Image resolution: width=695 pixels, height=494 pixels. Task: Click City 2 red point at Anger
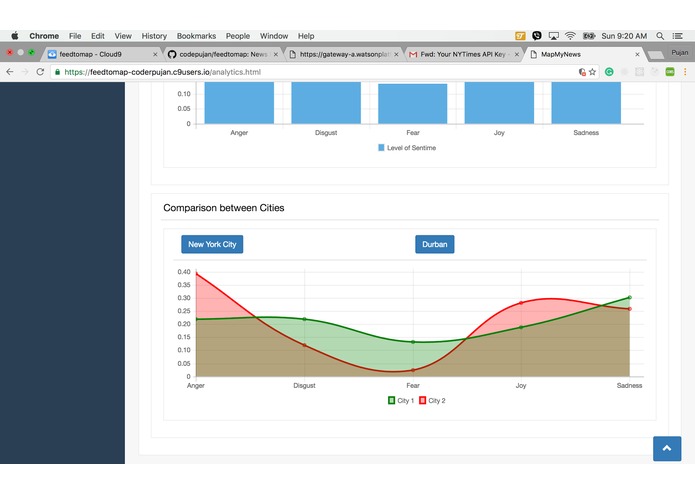click(x=196, y=274)
